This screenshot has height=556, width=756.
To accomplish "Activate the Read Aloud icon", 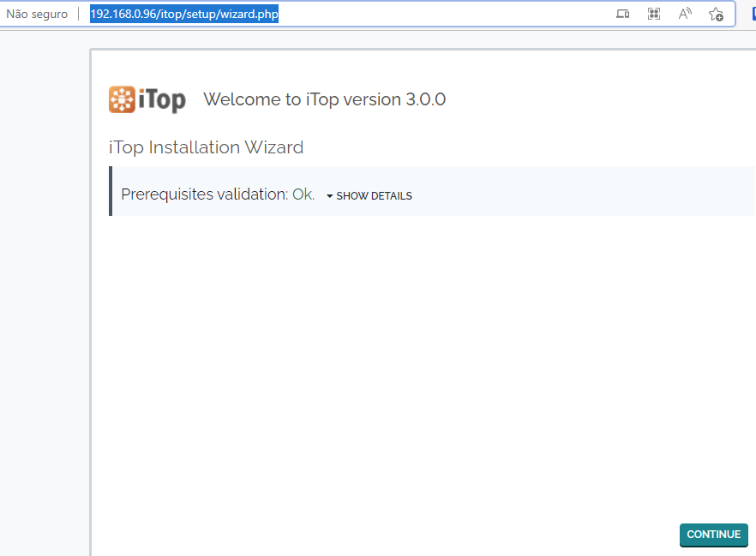I will point(685,14).
